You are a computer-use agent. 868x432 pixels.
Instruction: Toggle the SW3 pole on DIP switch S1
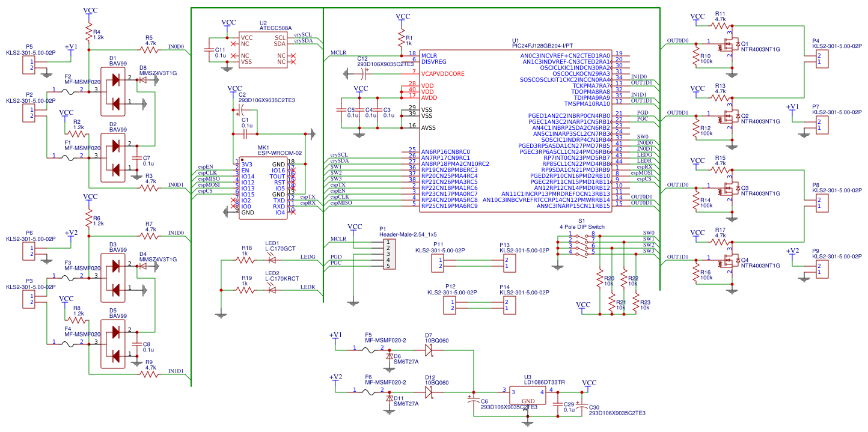coord(582,254)
